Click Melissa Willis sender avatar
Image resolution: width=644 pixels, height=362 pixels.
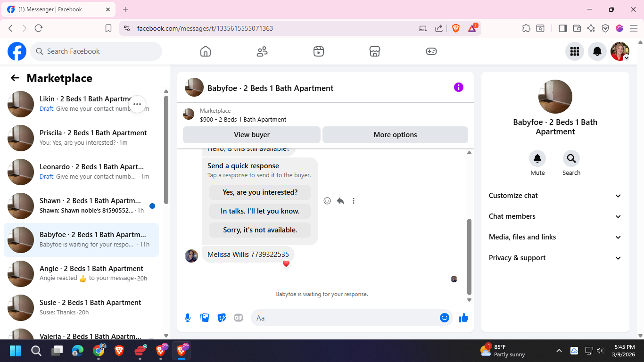(x=191, y=256)
